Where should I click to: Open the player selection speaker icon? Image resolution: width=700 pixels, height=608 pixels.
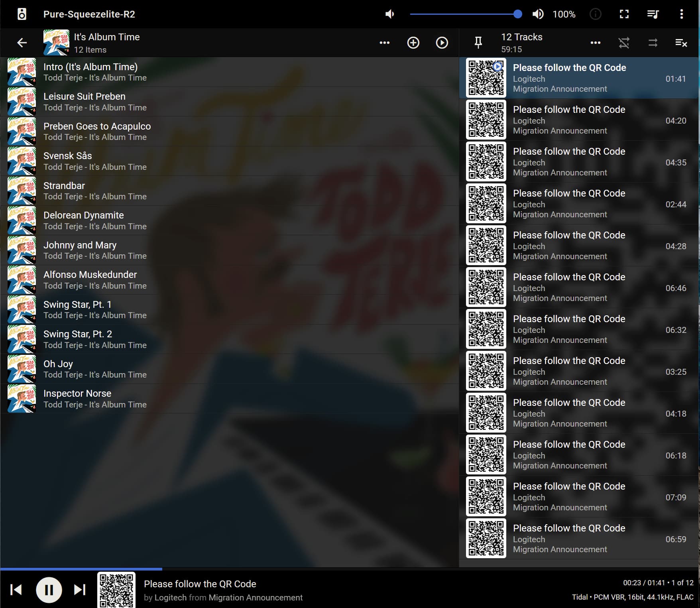coord(22,14)
